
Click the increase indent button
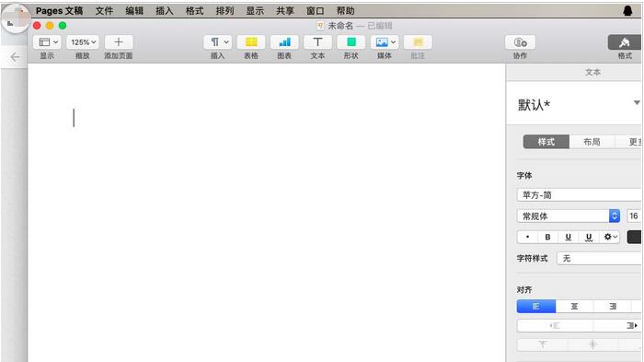coord(617,326)
